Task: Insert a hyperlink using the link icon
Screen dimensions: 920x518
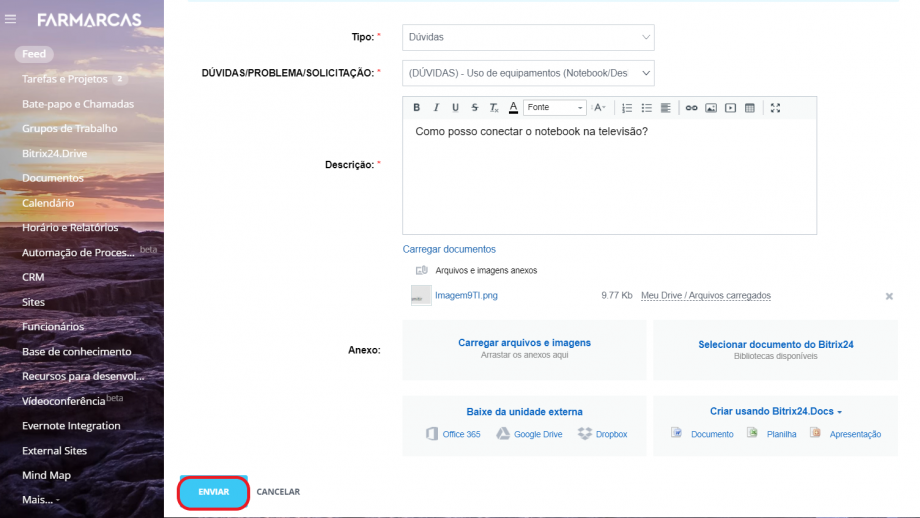Action: click(x=691, y=108)
